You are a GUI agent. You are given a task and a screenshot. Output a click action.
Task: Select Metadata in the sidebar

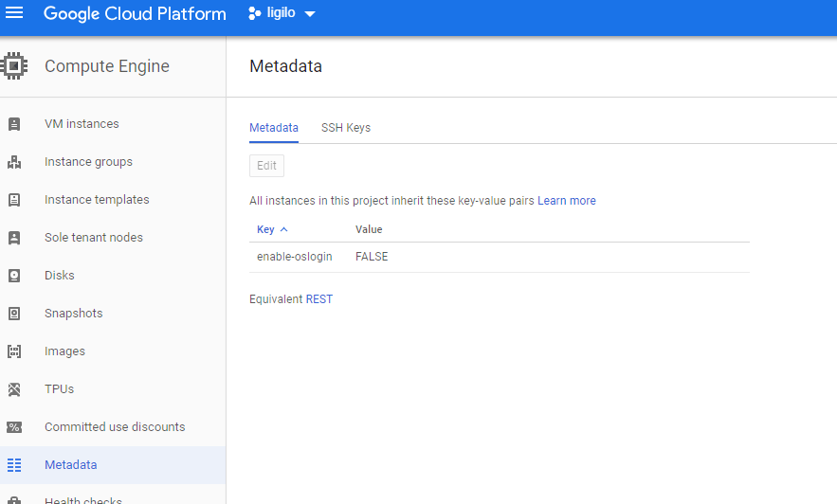pyautogui.click(x=71, y=464)
